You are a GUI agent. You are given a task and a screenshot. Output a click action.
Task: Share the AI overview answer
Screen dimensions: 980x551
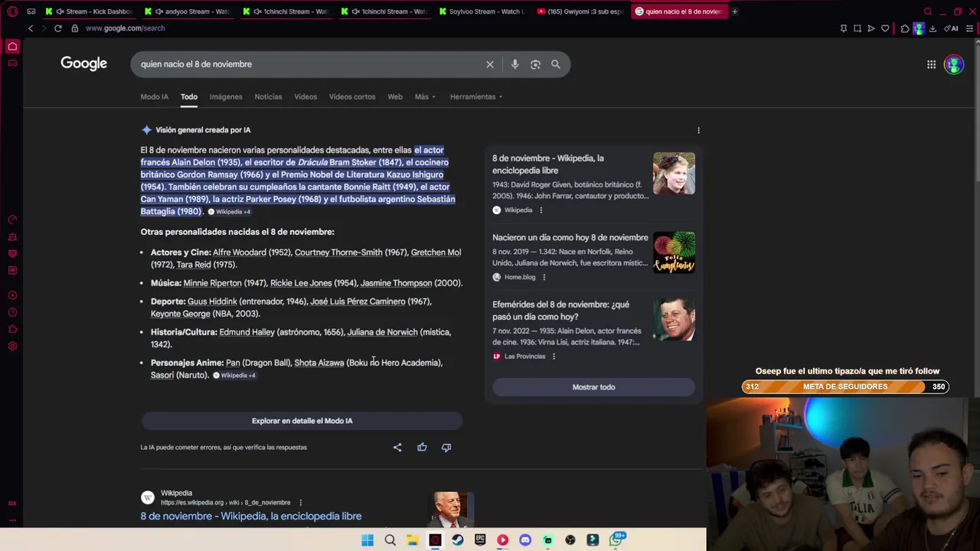(x=397, y=447)
